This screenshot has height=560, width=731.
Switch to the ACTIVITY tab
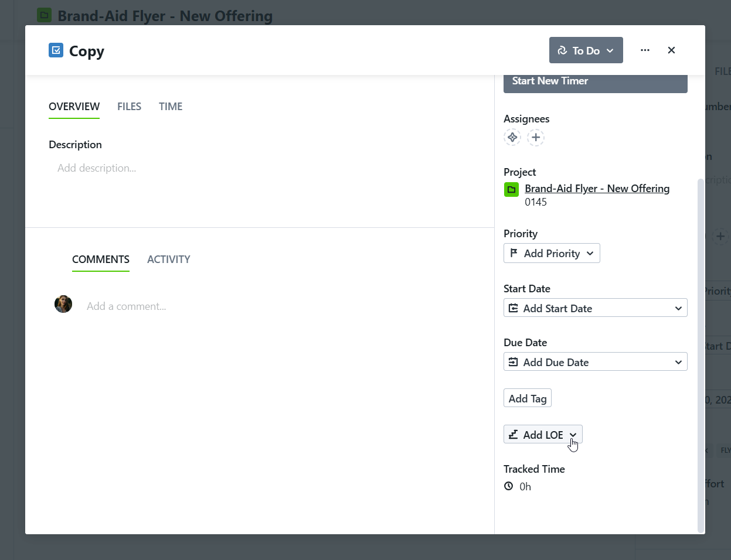point(169,259)
